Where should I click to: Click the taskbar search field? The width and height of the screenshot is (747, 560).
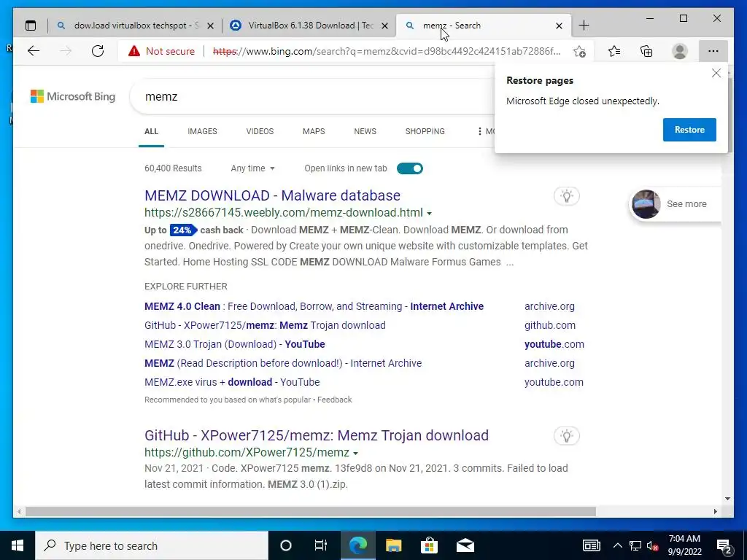pyautogui.click(x=152, y=545)
